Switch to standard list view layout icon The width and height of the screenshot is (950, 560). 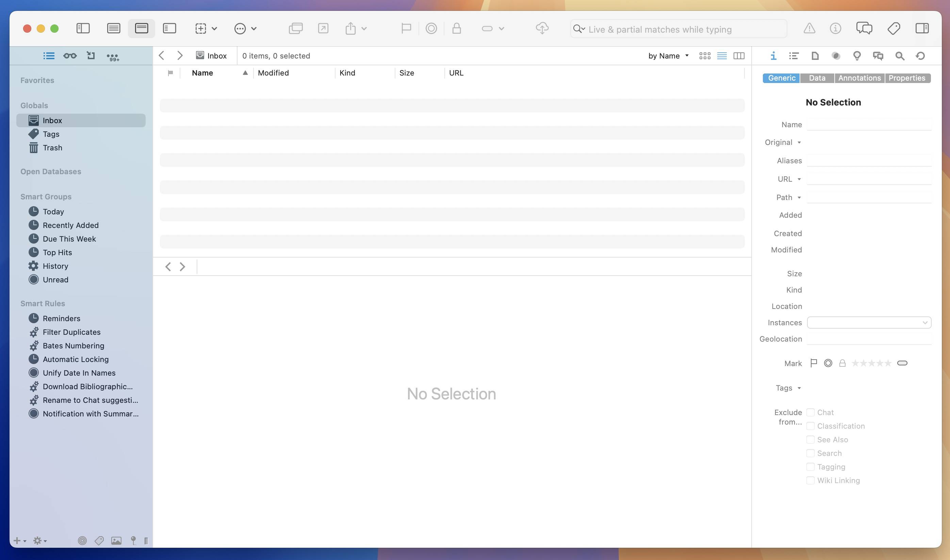tap(114, 28)
